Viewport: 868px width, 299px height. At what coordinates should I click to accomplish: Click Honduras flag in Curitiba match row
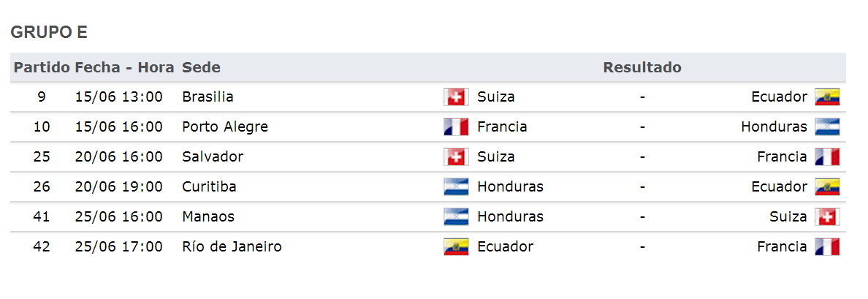click(x=456, y=186)
